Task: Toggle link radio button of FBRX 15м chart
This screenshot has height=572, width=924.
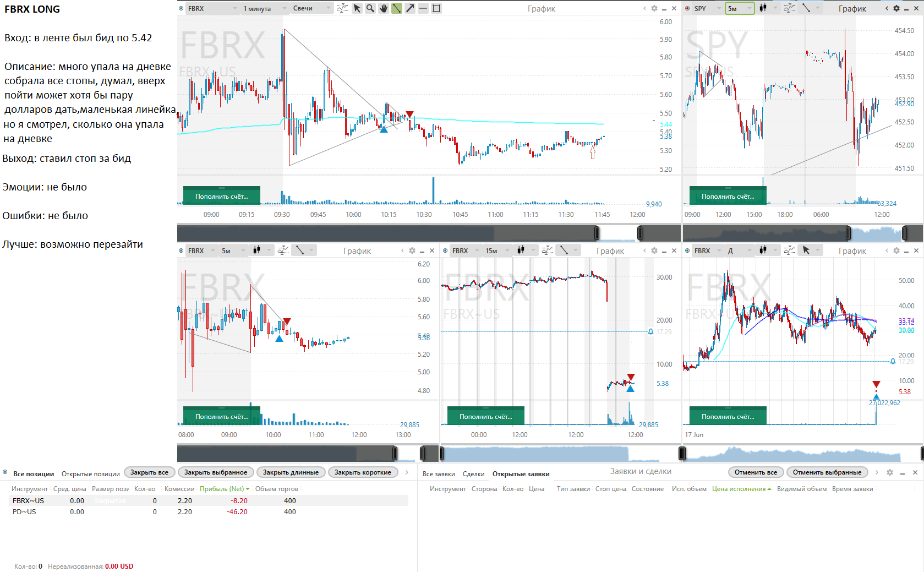Action: 446,250
